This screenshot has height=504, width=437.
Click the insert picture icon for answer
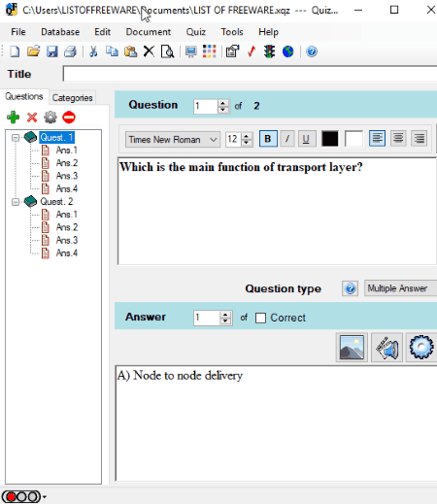(352, 348)
